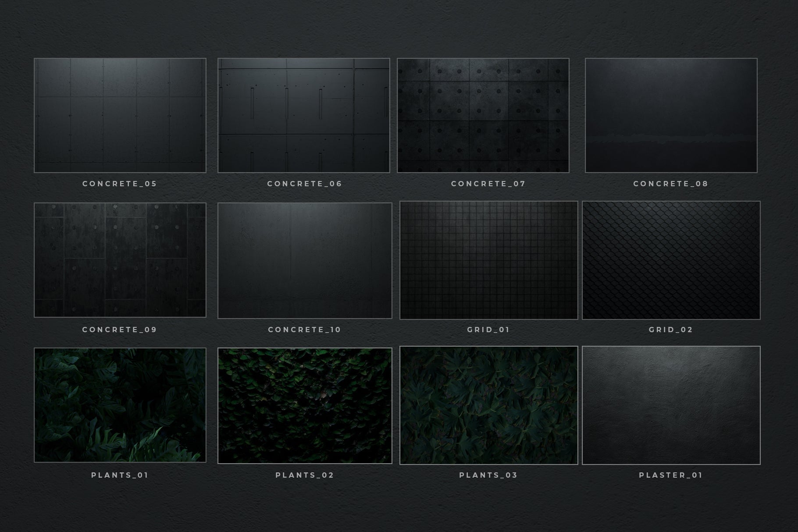Click the PLANTS_03 name label

tap(488, 475)
